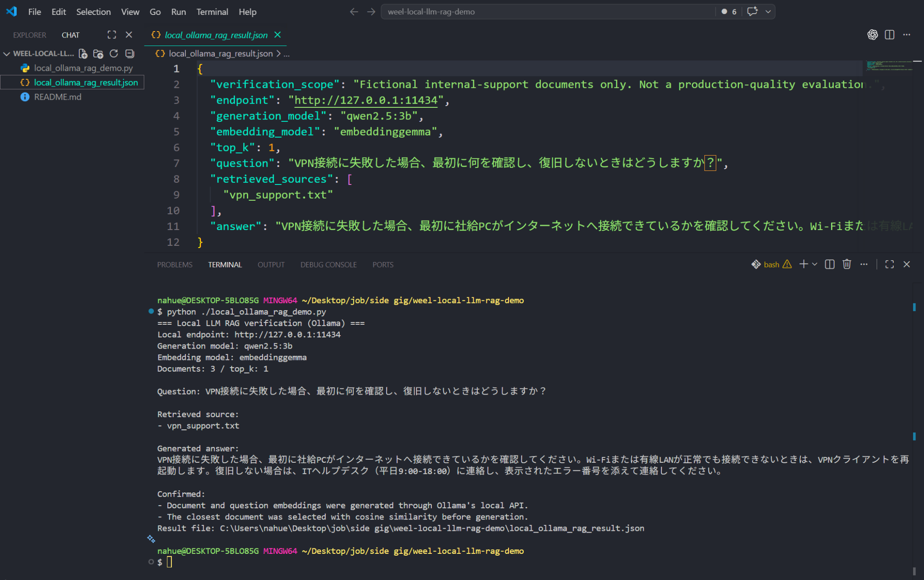
Task: Click local_ollama_rag_result.json in breadcrumb
Action: (221, 54)
